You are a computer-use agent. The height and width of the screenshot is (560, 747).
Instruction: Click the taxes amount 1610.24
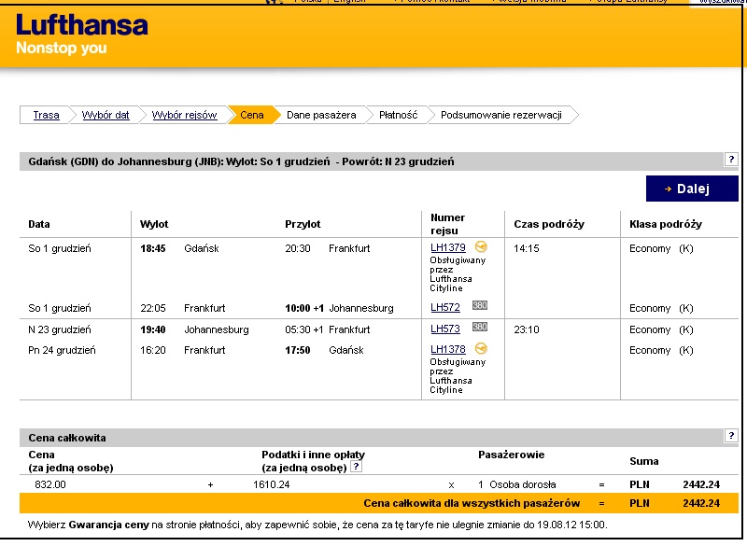tap(271, 484)
